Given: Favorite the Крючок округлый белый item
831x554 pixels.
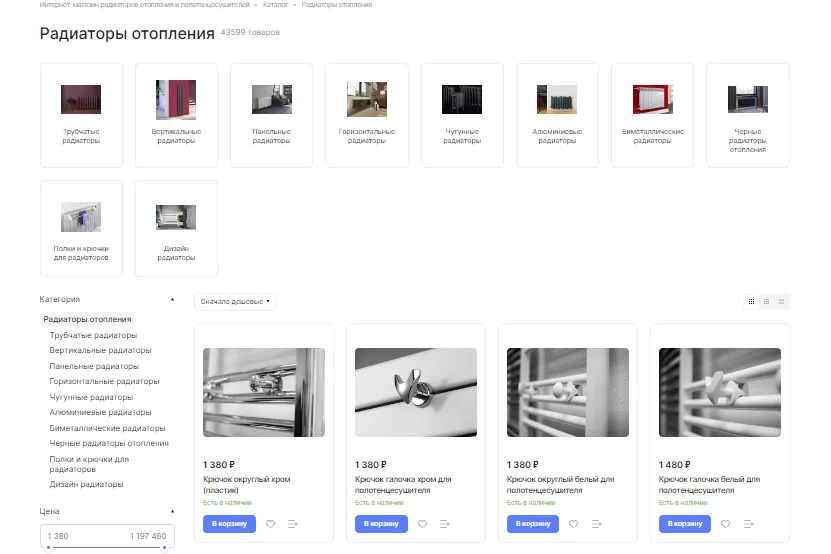Looking at the screenshot, I should [x=573, y=524].
